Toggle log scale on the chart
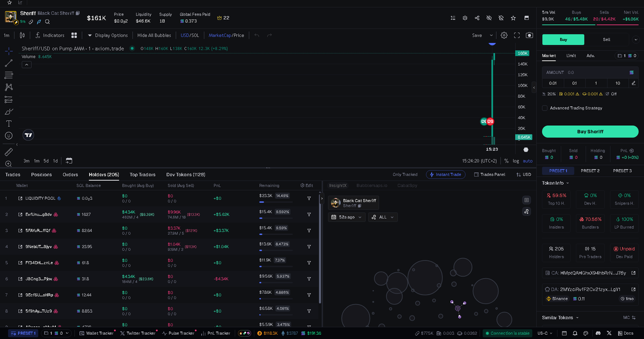This screenshot has width=644, height=339. click(x=516, y=161)
